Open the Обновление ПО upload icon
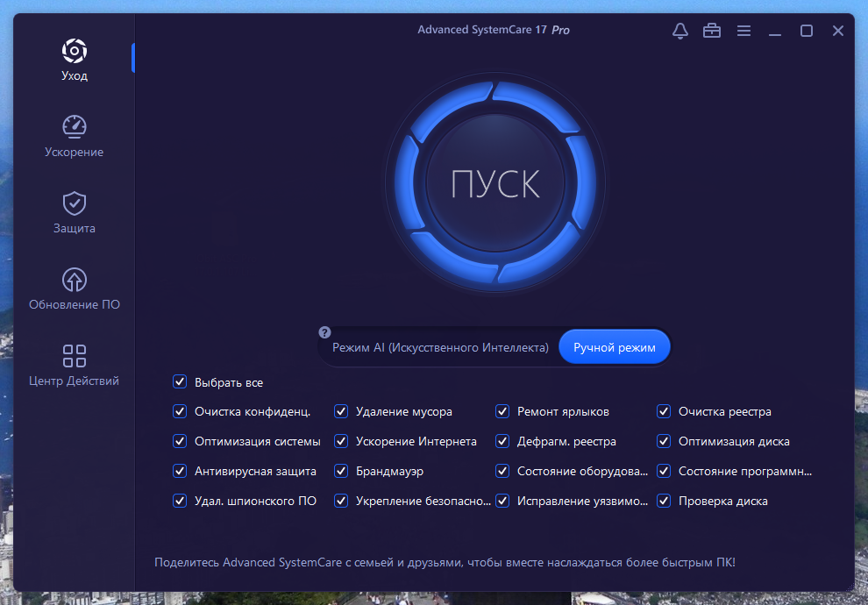The height and width of the screenshot is (605, 868). 75,280
